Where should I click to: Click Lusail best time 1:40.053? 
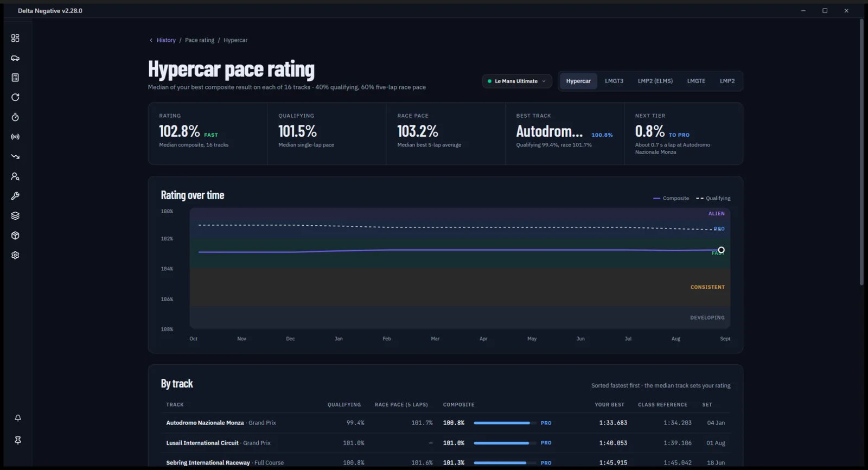click(x=613, y=443)
